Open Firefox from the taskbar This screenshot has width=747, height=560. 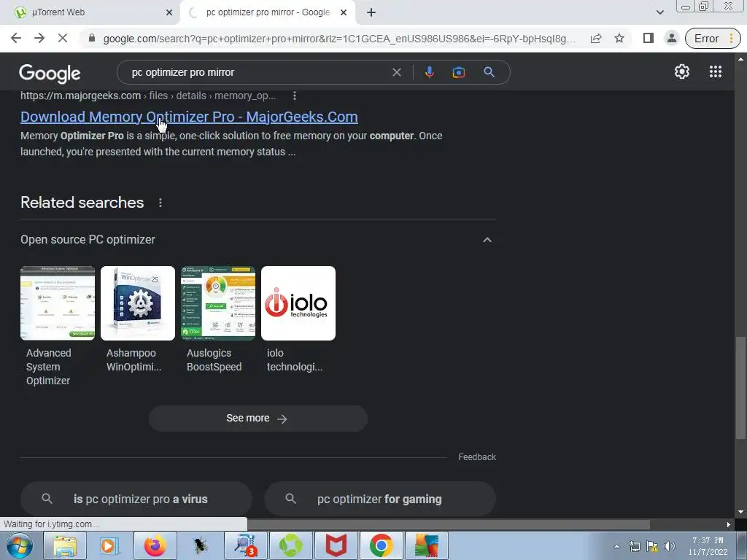click(155, 545)
